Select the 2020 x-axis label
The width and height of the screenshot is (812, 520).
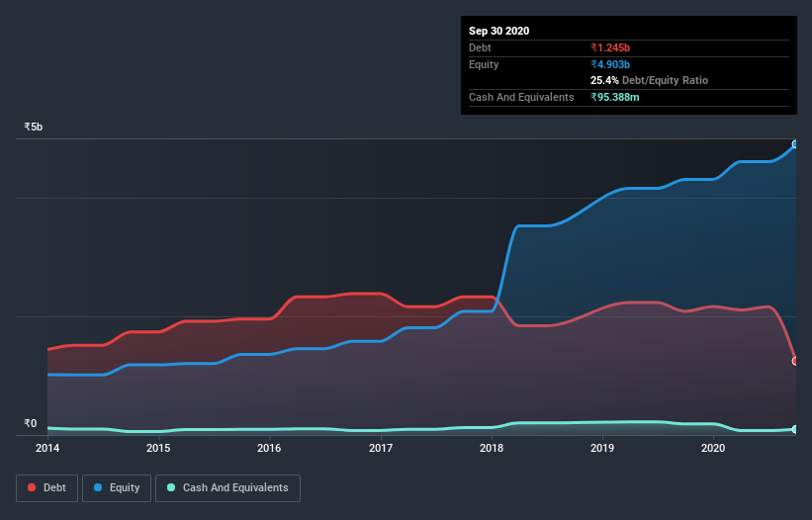pos(713,448)
